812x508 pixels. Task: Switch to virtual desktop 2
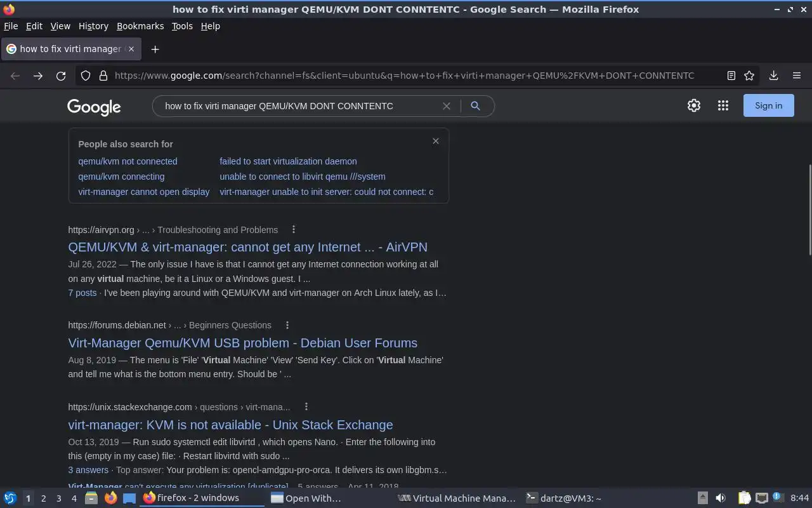pyautogui.click(x=43, y=498)
